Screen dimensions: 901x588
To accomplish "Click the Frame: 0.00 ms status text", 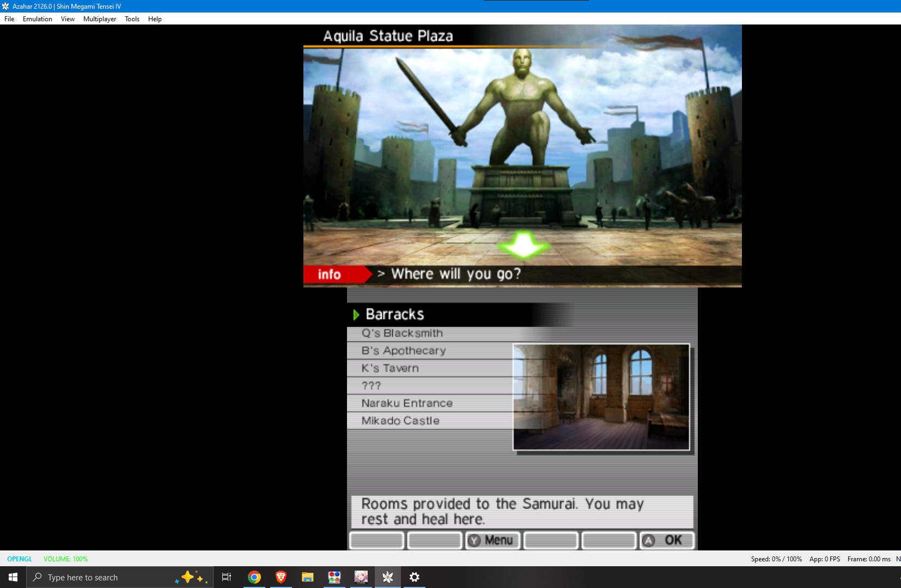I will (869, 559).
